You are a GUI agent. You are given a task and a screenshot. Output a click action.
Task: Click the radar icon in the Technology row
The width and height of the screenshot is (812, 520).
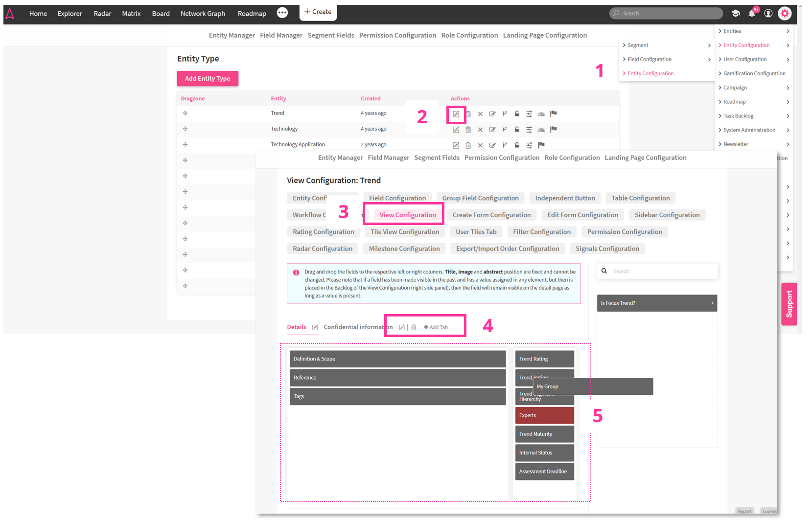(541, 130)
